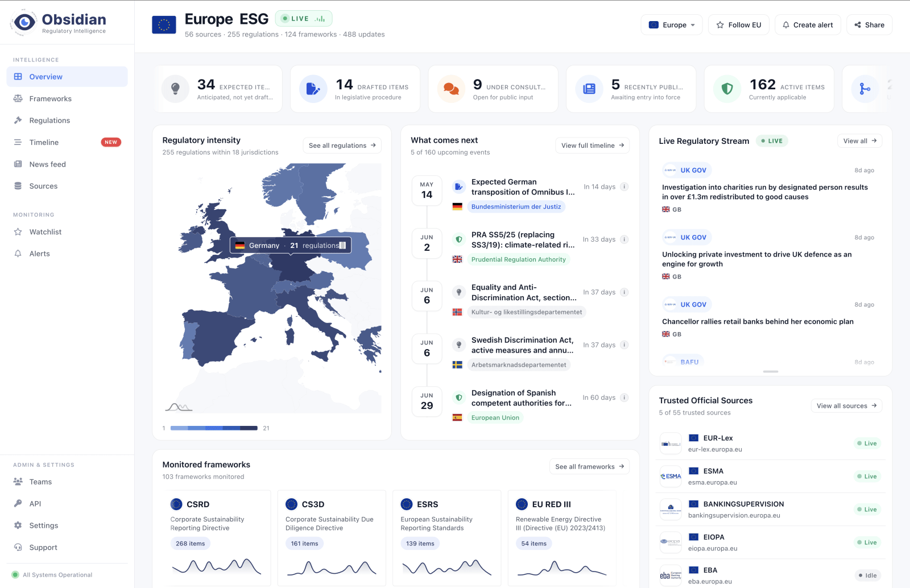The image size is (910, 588).
Task: Click the European Union tag on Jun 29 event
Action: [495, 418]
